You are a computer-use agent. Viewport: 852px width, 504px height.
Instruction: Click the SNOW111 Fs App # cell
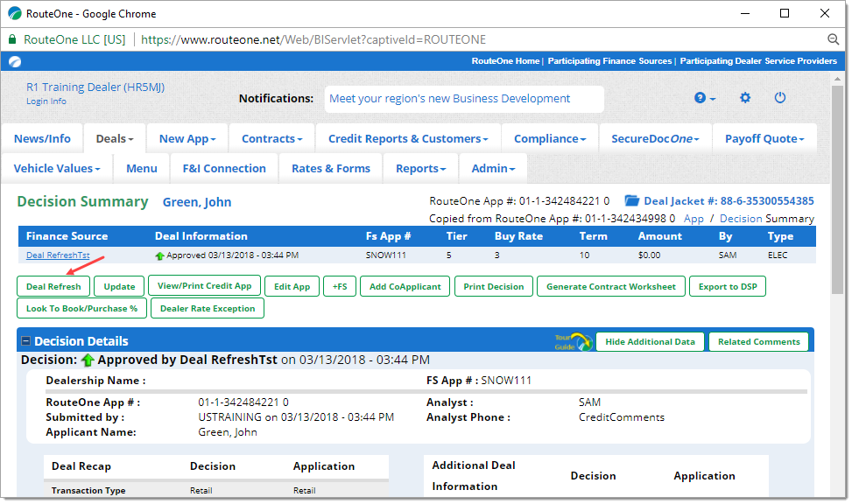(386, 255)
